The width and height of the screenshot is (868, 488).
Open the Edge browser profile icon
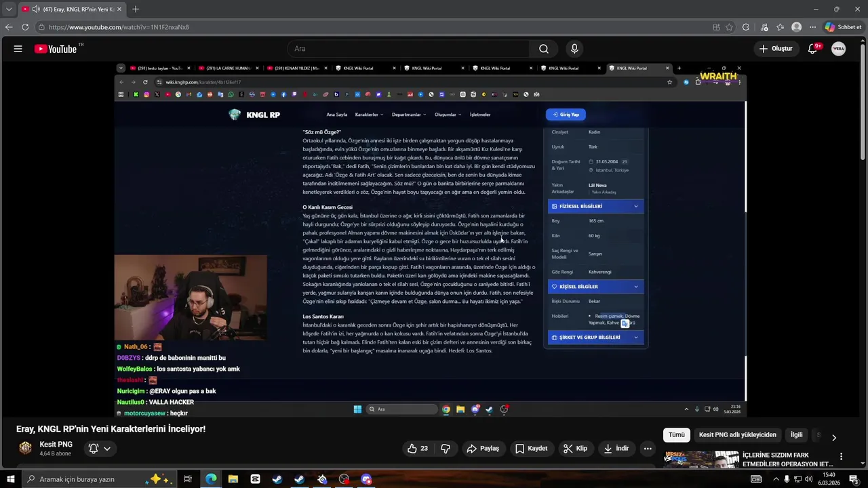point(797,27)
